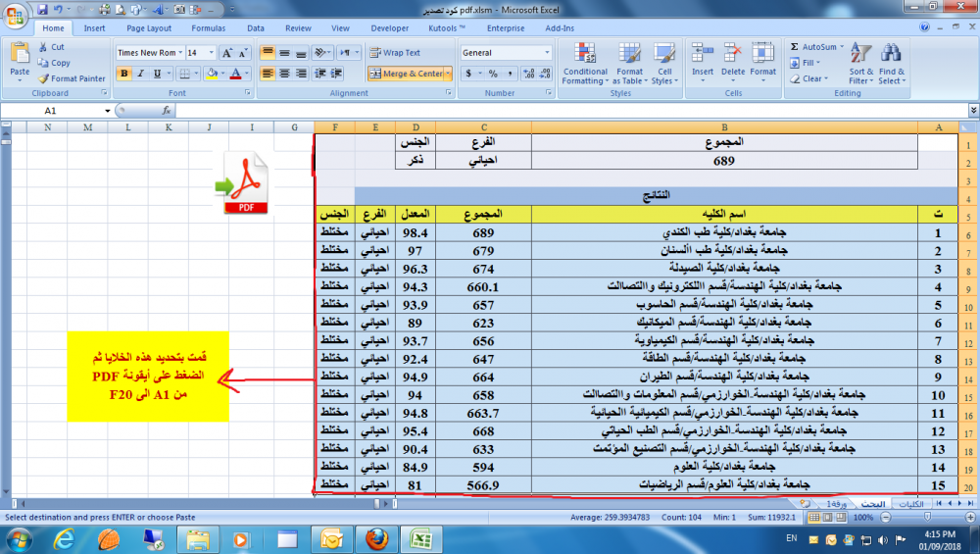The width and height of the screenshot is (980, 554).
Task: Click the Increase Indent icon
Action: point(336,74)
